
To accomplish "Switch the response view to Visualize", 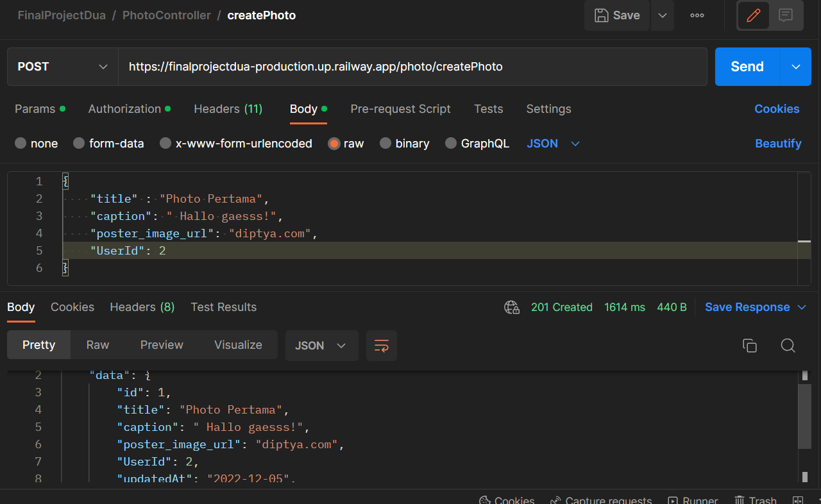I will point(238,345).
